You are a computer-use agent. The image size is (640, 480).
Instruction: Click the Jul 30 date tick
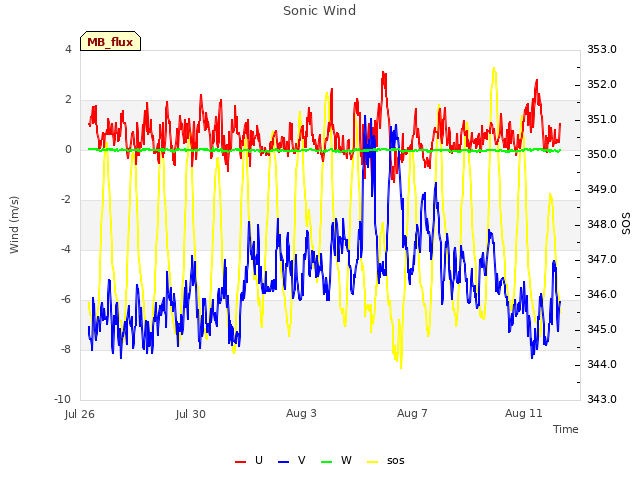(x=191, y=414)
